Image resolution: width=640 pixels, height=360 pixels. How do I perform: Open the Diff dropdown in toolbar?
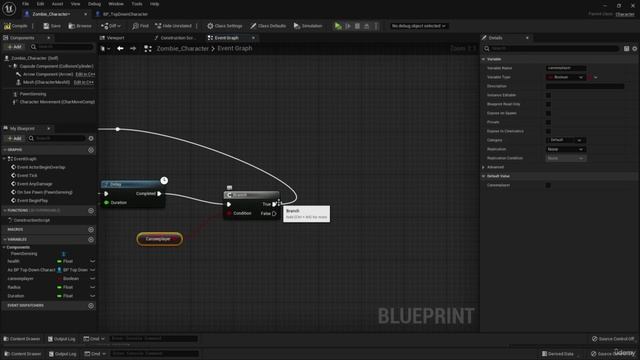111,26
